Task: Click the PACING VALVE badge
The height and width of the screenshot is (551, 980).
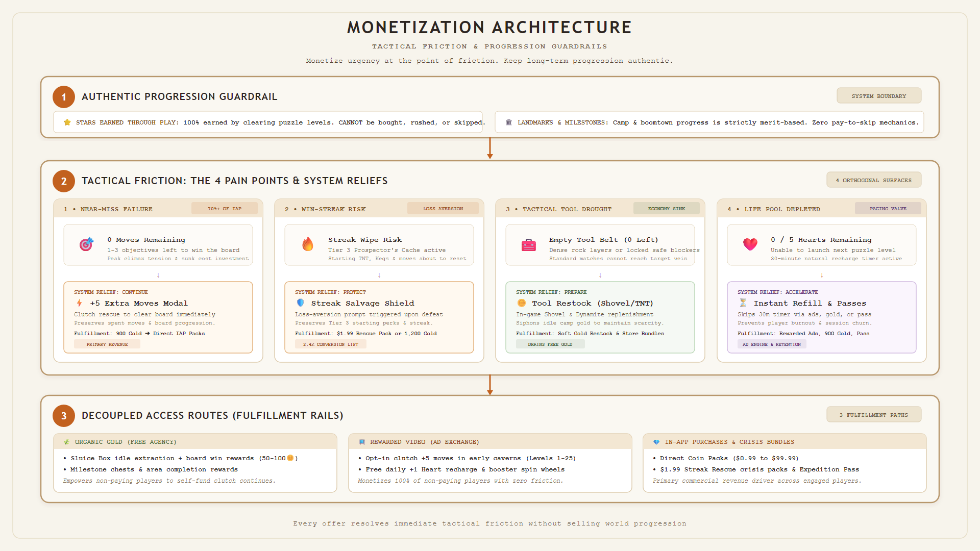Action: [x=888, y=209]
